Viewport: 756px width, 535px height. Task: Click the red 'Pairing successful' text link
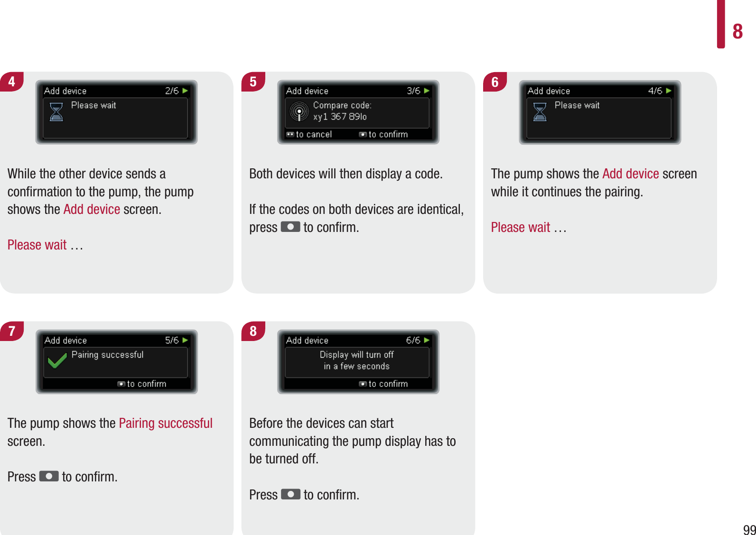pyautogui.click(x=166, y=423)
